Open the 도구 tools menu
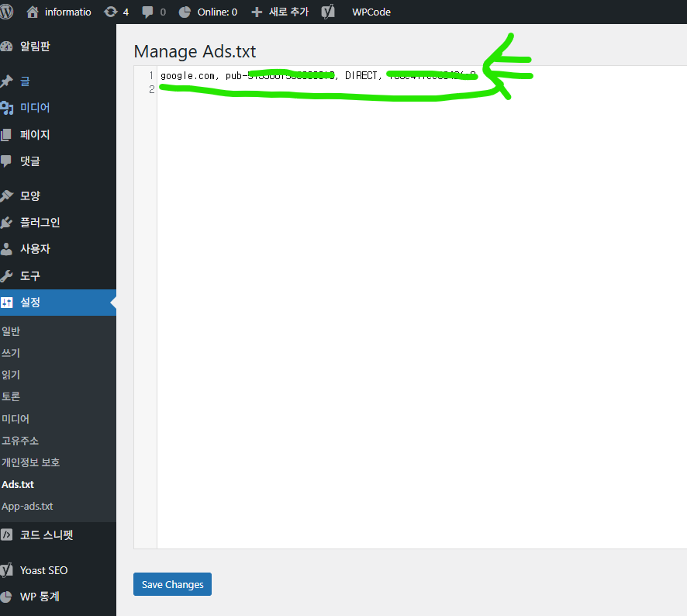 coord(30,276)
